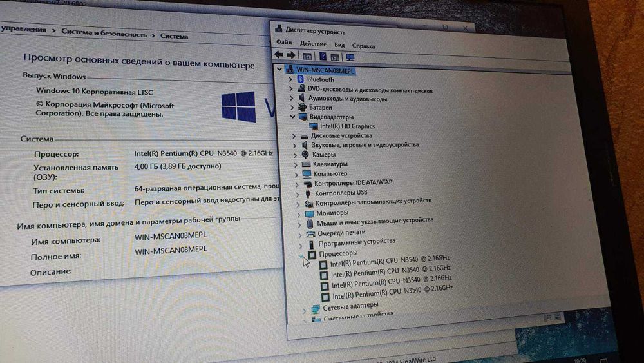Viewport: 644px width, 363px height.
Task: Select Мыши и иные указывающие устройства row
Action: click(375, 221)
